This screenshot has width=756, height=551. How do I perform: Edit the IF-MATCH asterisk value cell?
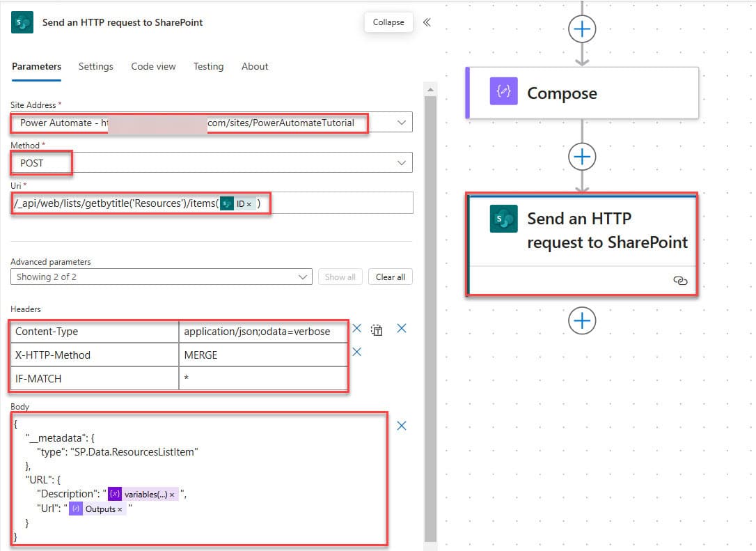263,378
